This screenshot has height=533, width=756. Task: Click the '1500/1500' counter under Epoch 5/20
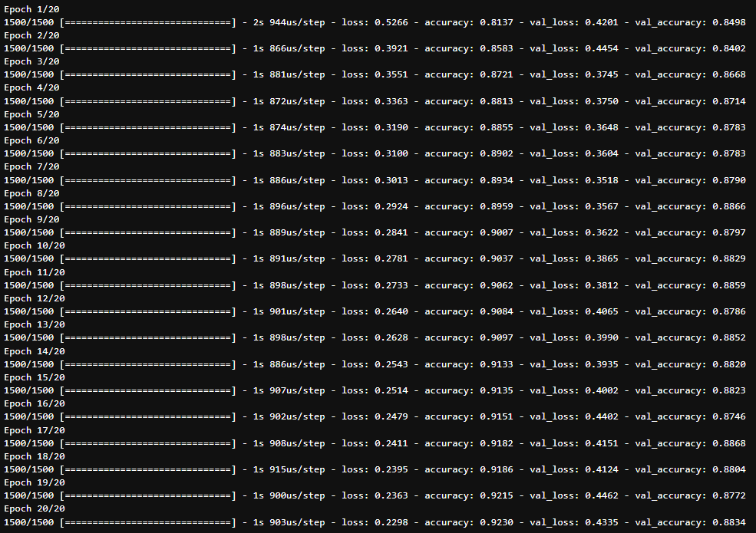(29, 128)
